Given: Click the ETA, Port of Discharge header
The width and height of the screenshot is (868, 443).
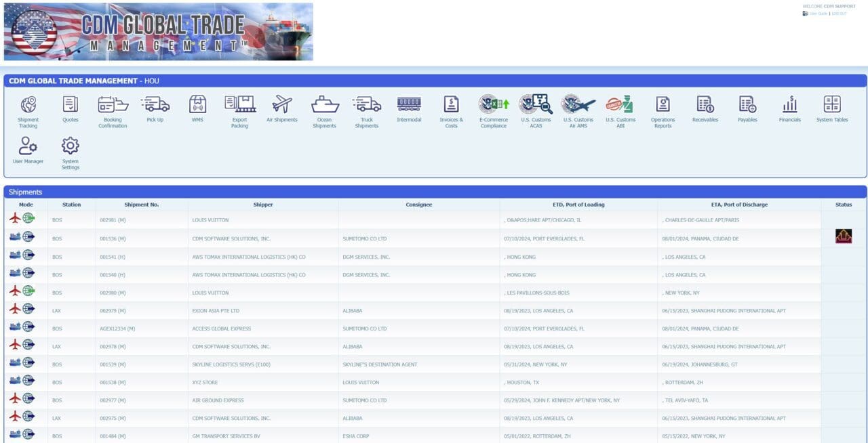Looking at the screenshot, I should pyautogui.click(x=739, y=205).
